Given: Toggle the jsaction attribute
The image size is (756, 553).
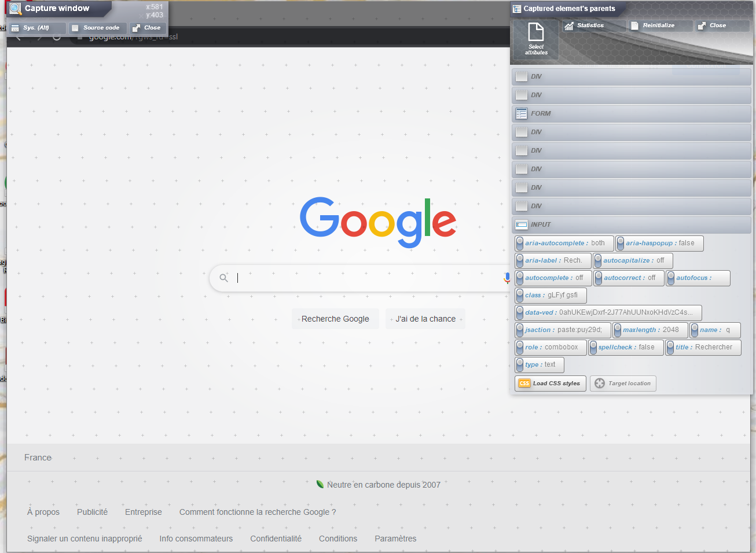Looking at the screenshot, I should 563,330.
